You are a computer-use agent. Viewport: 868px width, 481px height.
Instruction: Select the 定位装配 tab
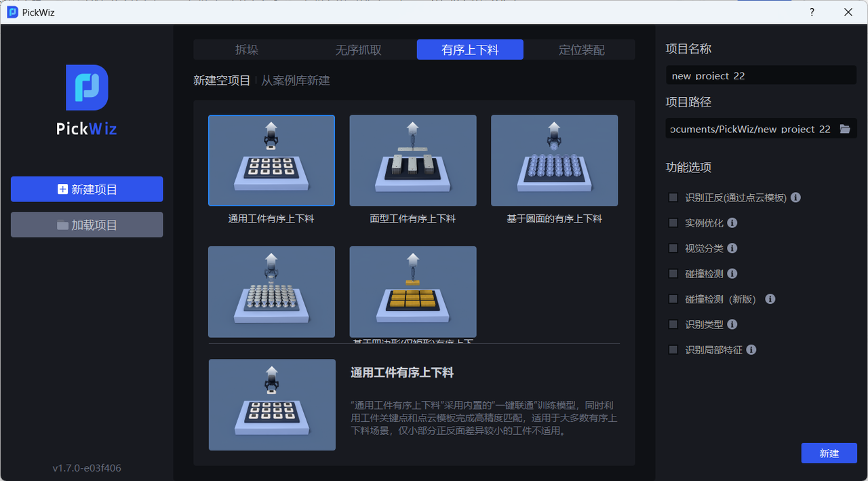tap(581, 50)
